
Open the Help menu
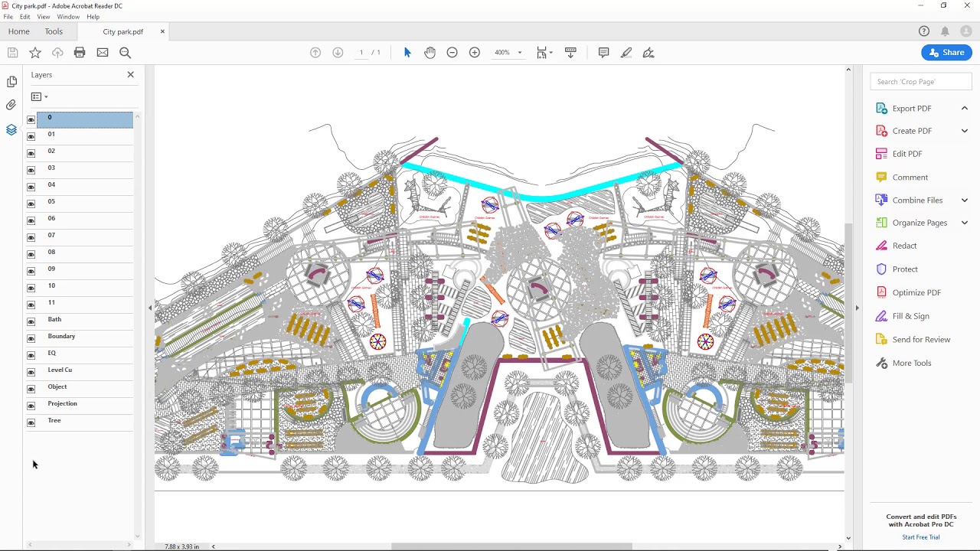point(93,17)
